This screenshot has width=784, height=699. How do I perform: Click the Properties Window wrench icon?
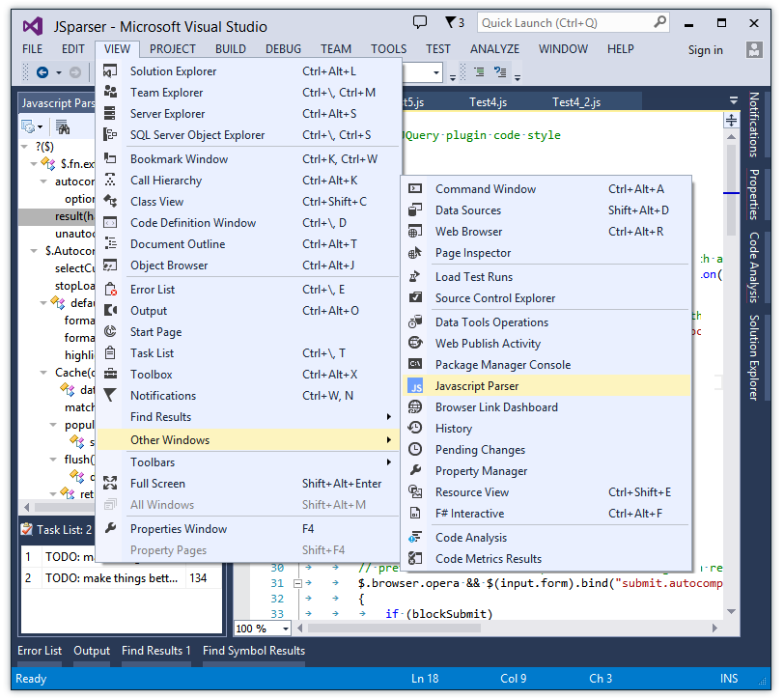click(110, 528)
